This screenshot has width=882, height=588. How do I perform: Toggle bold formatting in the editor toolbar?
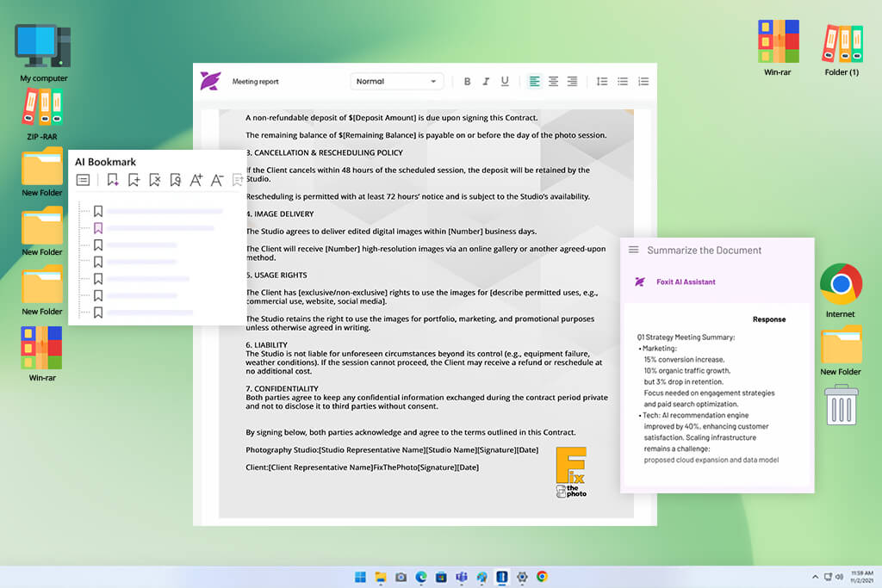tap(467, 82)
